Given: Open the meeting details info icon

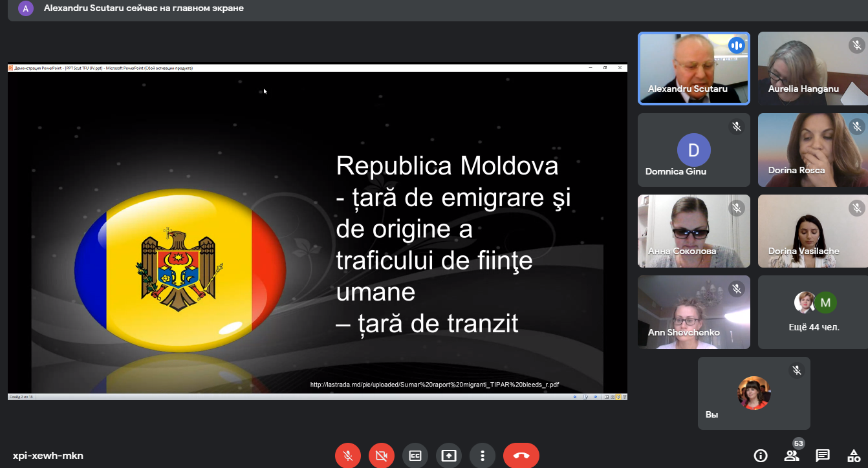Looking at the screenshot, I should 761,456.
